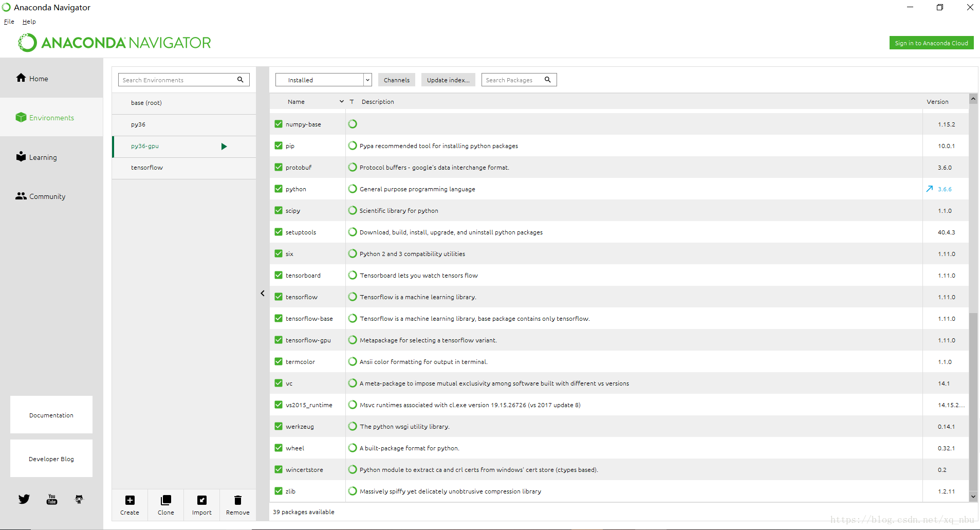Uncheck the werkzeug package checkbox
Screen dimensions: 980x530
[279, 426]
